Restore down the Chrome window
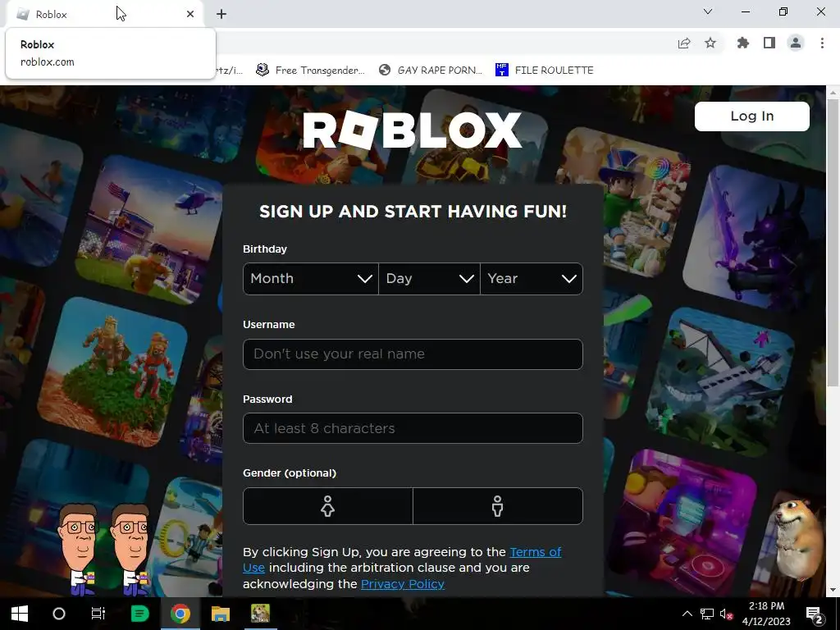840x630 pixels. pos(783,11)
